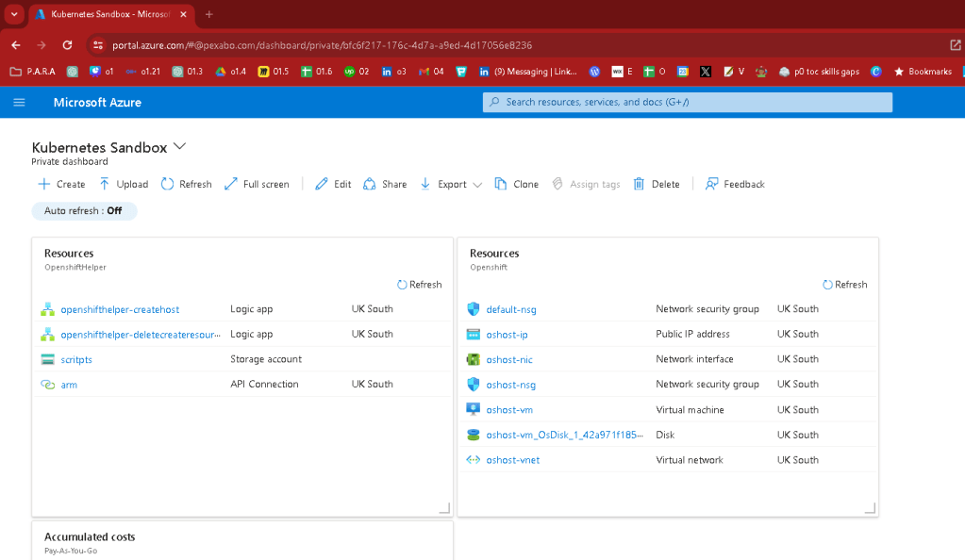Open the oshost-vm_OsDisk disk resource

click(x=564, y=435)
